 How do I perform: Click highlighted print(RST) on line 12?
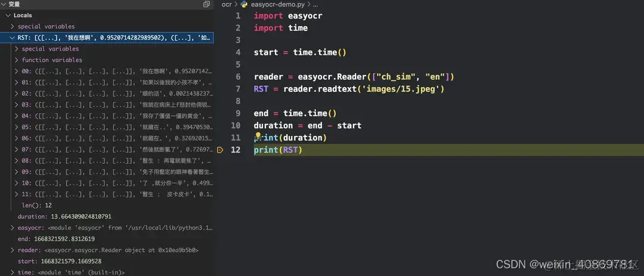point(278,150)
